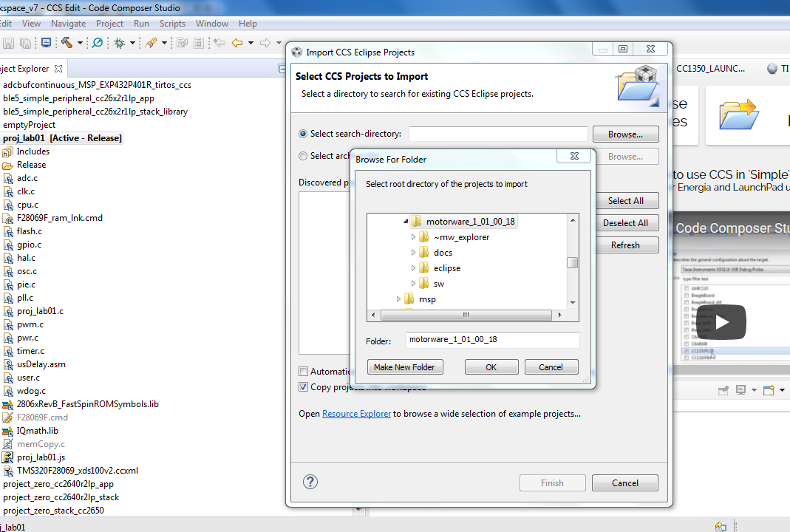Click the folder tree horizontal scrollbar
This screenshot has height=532, width=790.
click(x=466, y=315)
